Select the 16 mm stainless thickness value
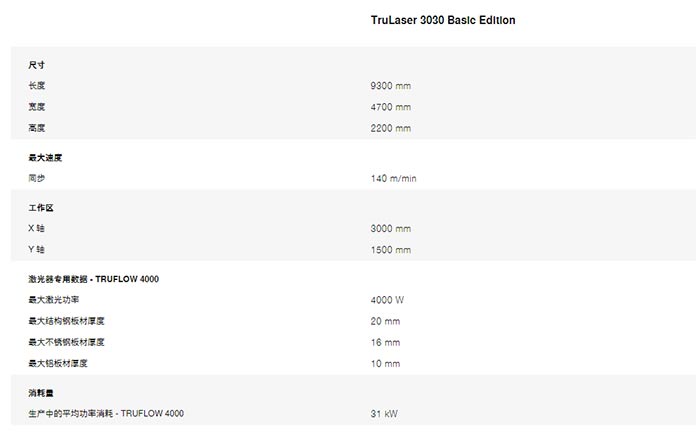 click(x=385, y=342)
